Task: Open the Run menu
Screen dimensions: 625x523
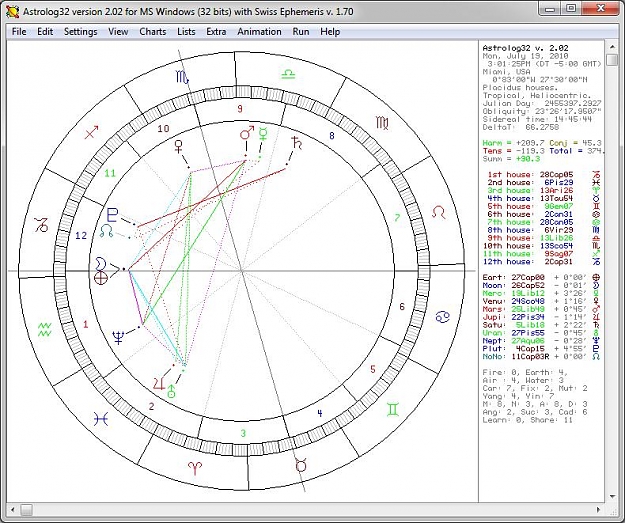Action: [301, 31]
